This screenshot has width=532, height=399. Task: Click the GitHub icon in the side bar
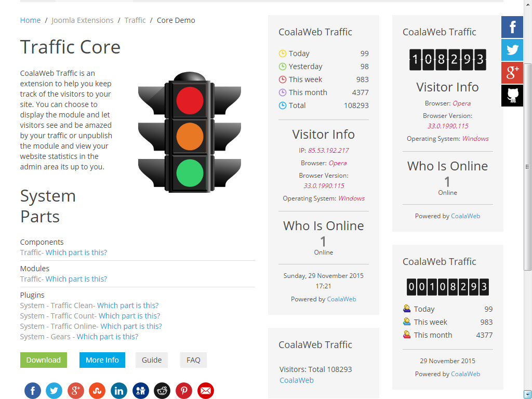512,96
